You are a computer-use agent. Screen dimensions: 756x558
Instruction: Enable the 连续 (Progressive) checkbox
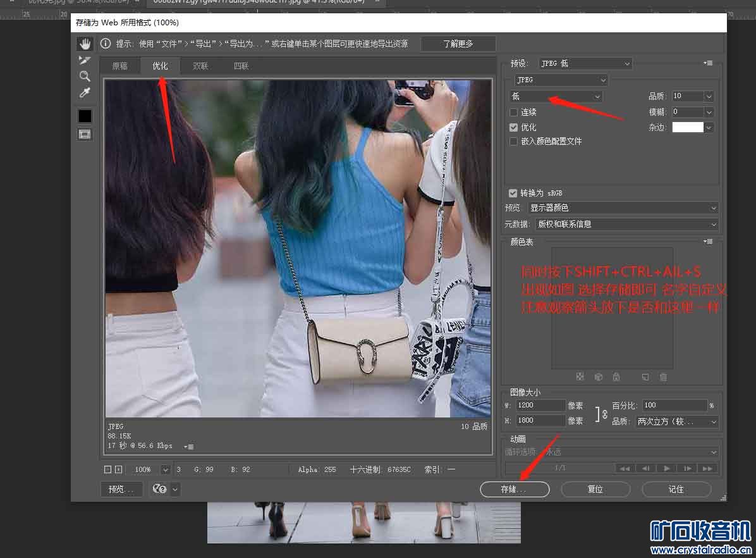pos(513,112)
